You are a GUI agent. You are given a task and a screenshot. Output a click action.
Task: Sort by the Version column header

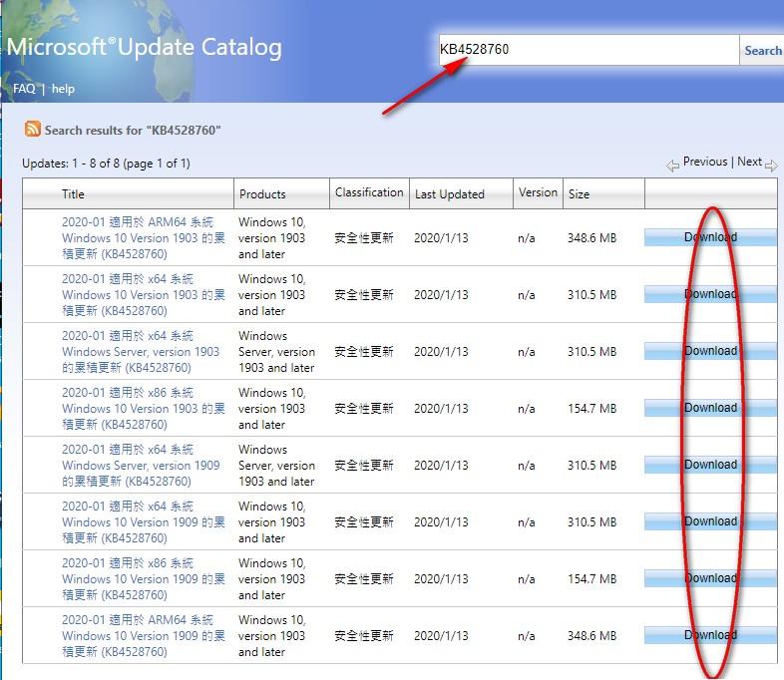538,192
